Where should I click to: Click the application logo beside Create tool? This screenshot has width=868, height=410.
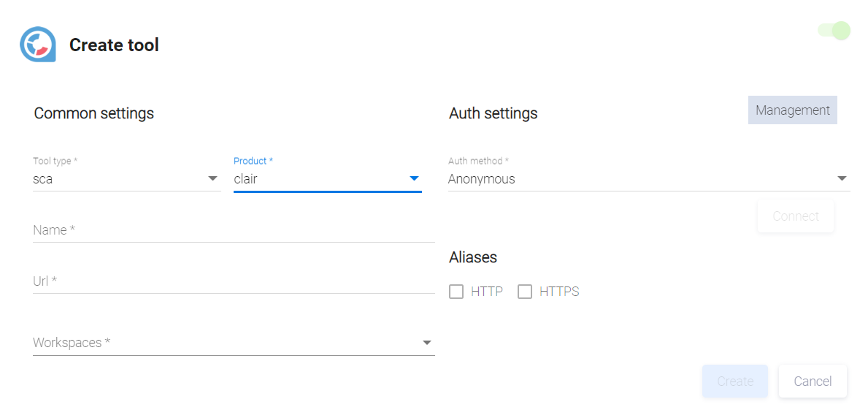pyautogui.click(x=38, y=45)
